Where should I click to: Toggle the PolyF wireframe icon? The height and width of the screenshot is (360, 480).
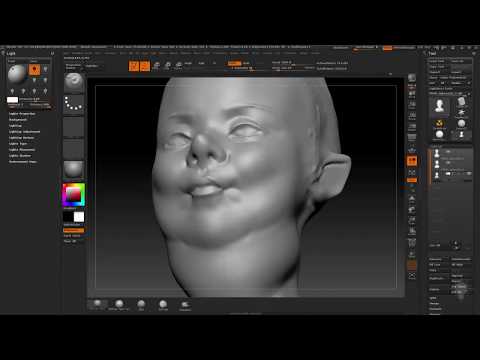[412, 243]
